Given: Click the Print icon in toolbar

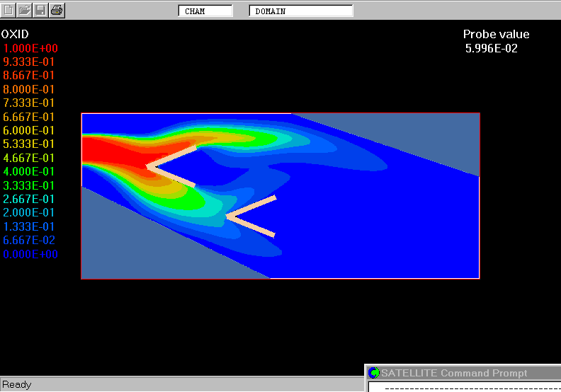Looking at the screenshot, I should pyautogui.click(x=57, y=10).
